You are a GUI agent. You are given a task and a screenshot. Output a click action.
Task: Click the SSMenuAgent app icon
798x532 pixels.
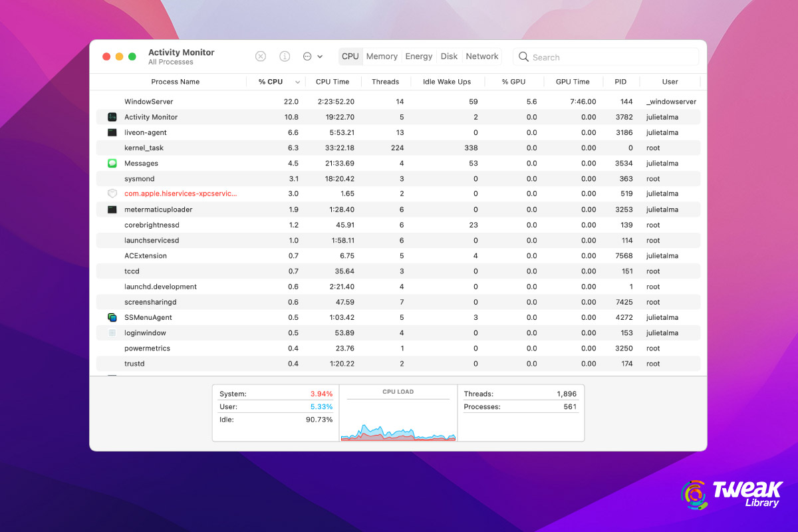pyautogui.click(x=112, y=317)
